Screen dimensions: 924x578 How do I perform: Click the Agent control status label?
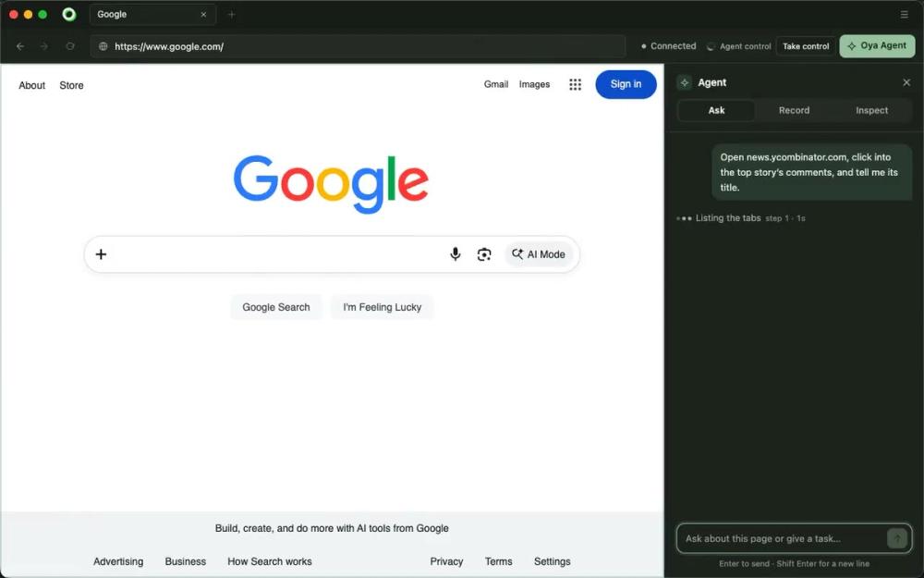(739, 46)
